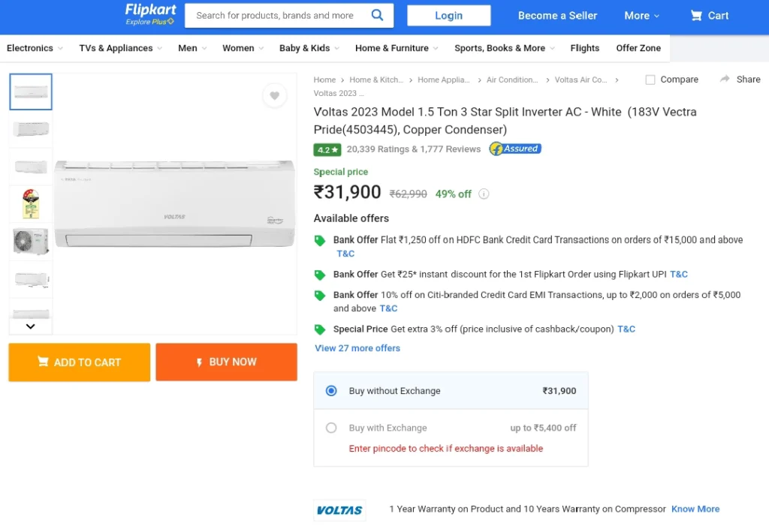Expand the Home & Furniture menu
Image resolution: width=769 pixels, height=532 pixels.
(397, 48)
